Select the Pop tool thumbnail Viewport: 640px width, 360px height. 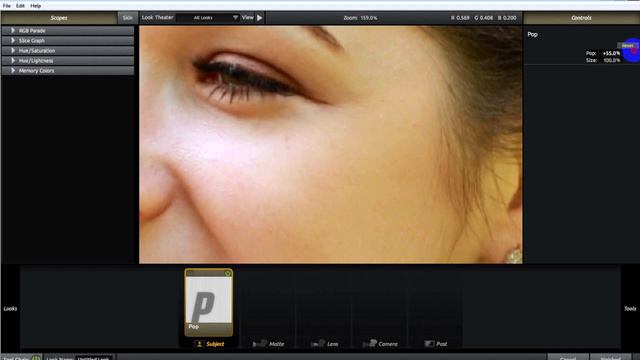click(x=209, y=302)
